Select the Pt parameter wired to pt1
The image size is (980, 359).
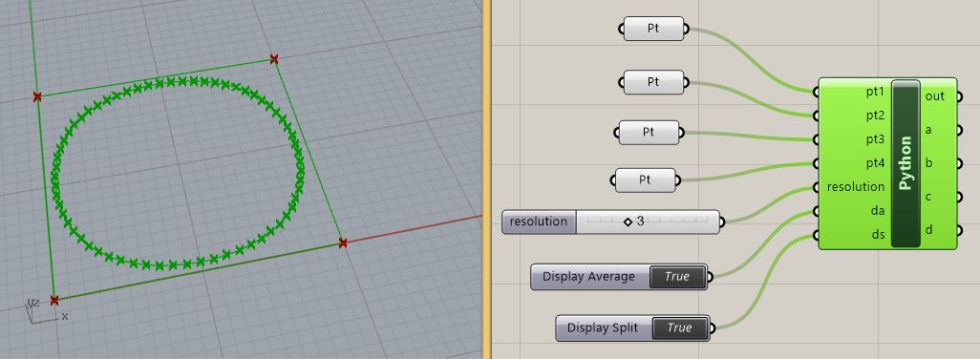tap(653, 29)
